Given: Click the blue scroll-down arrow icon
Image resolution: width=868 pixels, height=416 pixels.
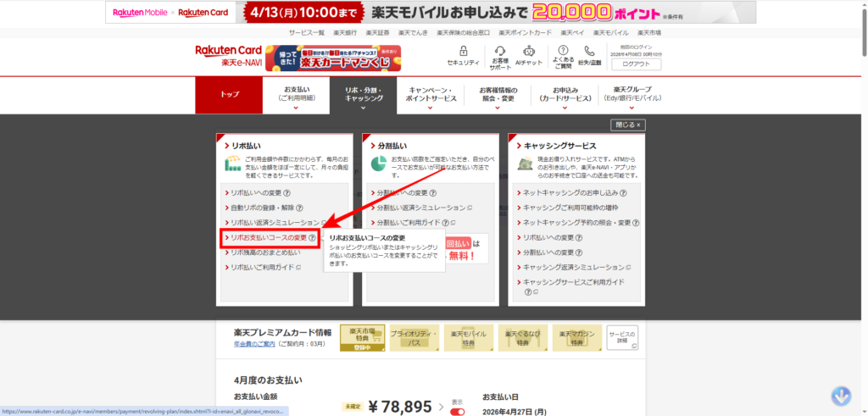Looking at the screenshot, I should click(841, 395).
